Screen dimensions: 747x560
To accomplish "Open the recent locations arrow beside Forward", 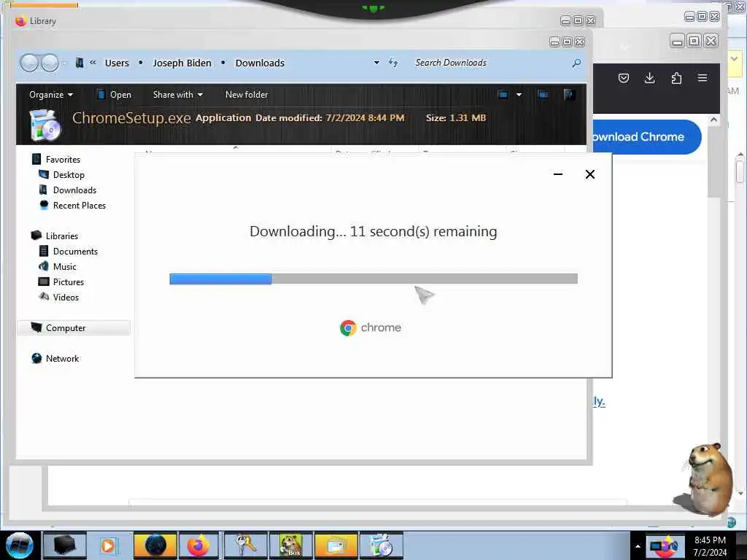I will (65, 63).
